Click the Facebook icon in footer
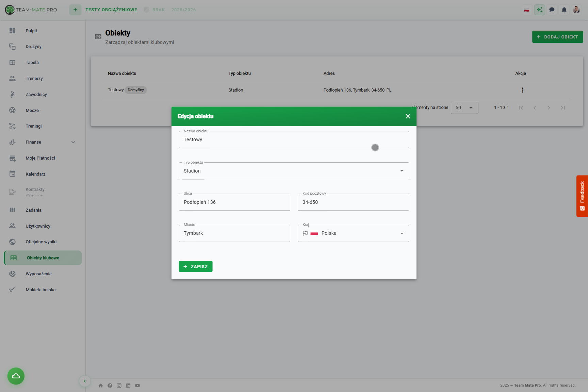588x392 pixels. coord(110,386)
